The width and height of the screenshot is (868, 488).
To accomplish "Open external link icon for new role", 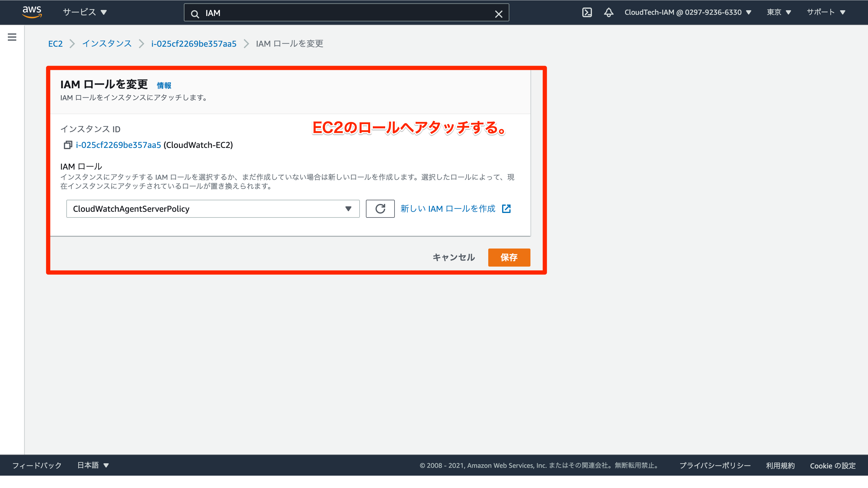I will 506,209.
